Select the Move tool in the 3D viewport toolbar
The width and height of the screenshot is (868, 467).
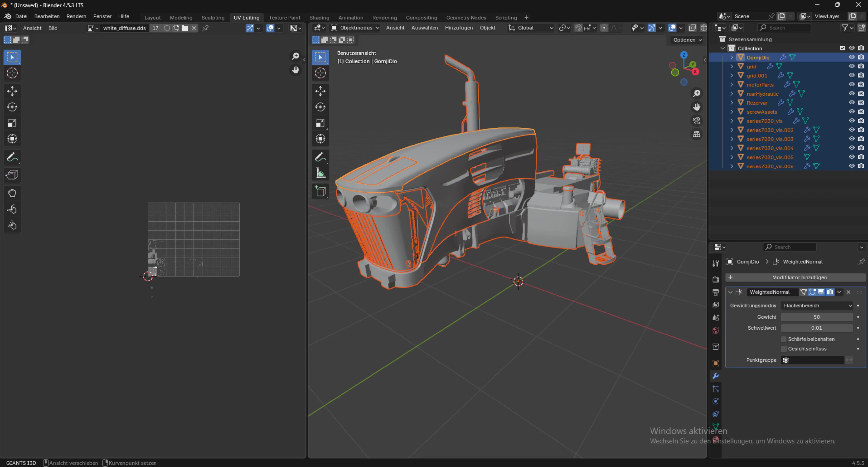(x=320, y=91)
